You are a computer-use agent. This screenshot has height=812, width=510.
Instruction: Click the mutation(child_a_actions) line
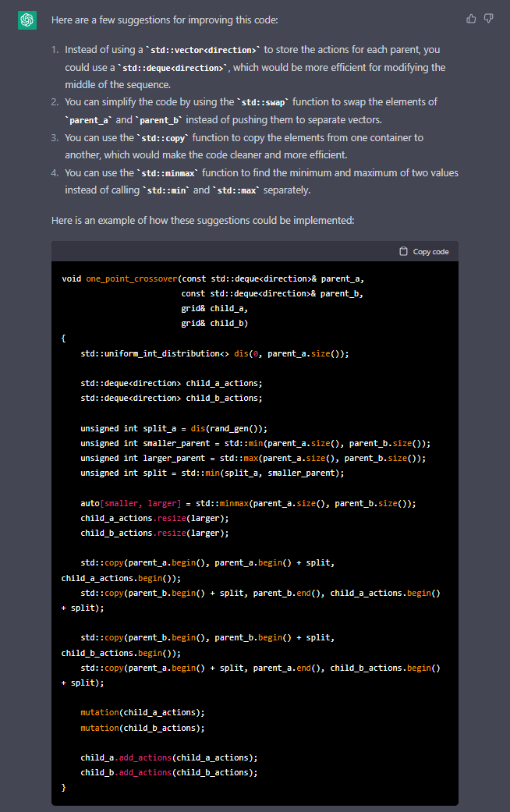tap(143, 713)
